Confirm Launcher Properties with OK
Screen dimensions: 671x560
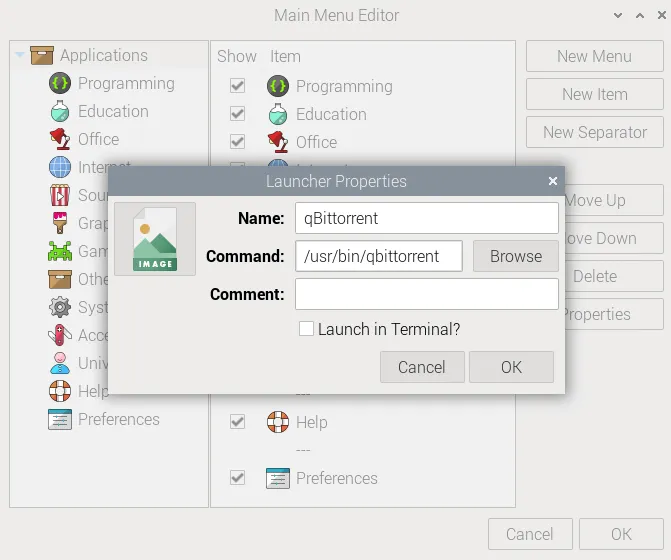point(511,367)
